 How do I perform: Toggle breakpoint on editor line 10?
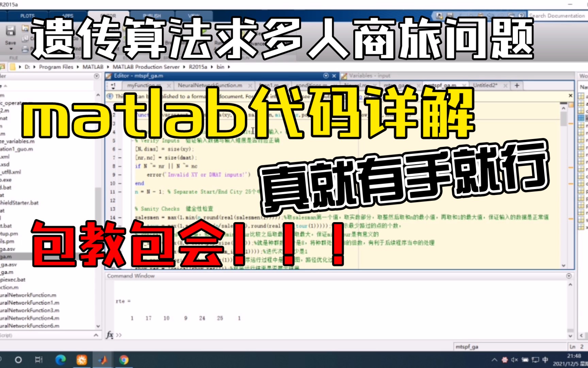pyautogui.click(x=119, y=183)
